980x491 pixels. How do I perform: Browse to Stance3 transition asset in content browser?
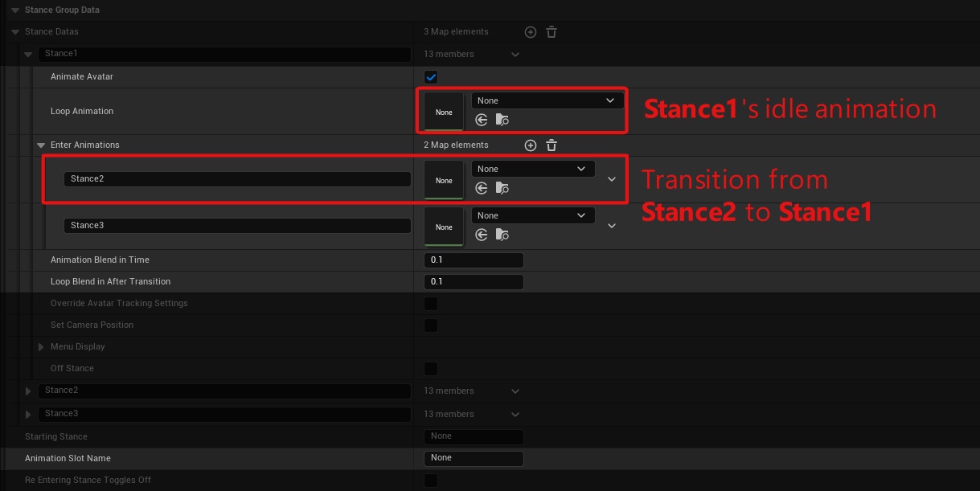(x=502, y=235)
